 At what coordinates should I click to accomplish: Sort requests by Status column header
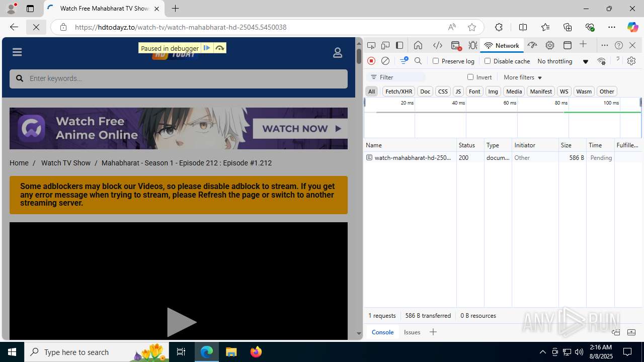470,145
